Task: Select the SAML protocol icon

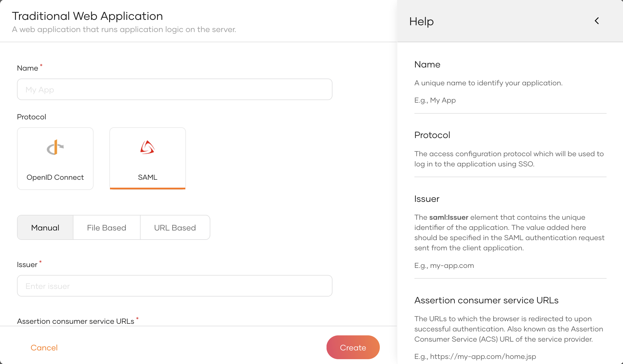Action: coord(147,147)
